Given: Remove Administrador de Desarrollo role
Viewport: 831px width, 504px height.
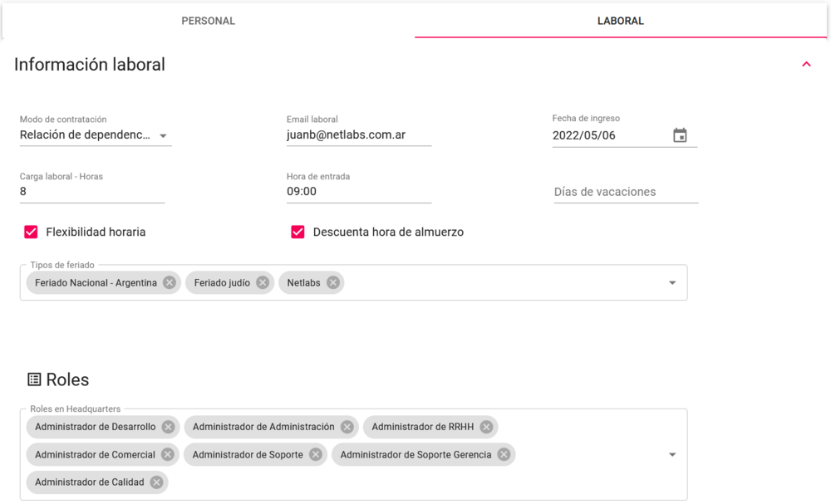Looking at the screenshot, I should click(168, 427).
